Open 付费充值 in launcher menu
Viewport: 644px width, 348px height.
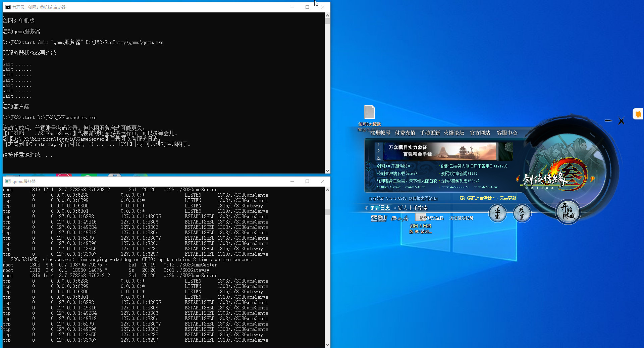tap(405, 133)
